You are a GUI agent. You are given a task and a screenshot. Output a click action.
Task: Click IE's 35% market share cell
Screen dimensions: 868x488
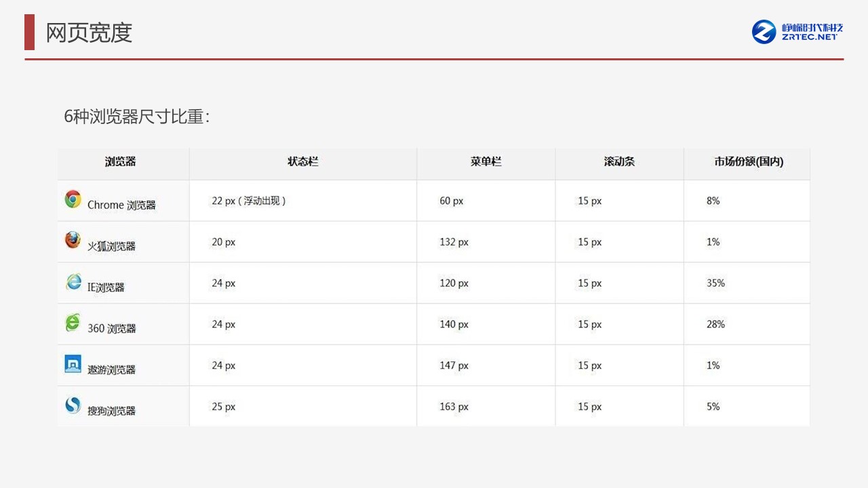pos(715,283)
